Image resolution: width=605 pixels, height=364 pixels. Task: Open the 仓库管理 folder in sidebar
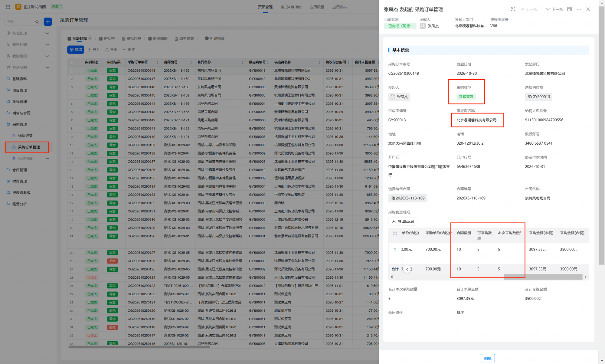[19, 170]
